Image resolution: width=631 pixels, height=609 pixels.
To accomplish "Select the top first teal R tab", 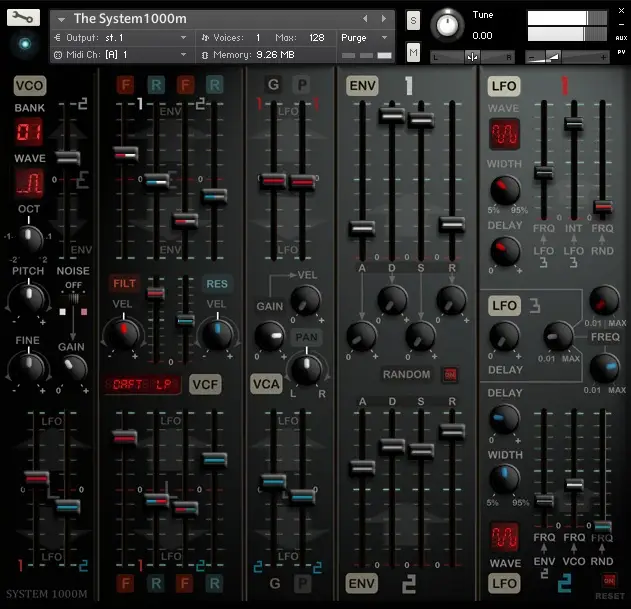I will tap(156, 85).
